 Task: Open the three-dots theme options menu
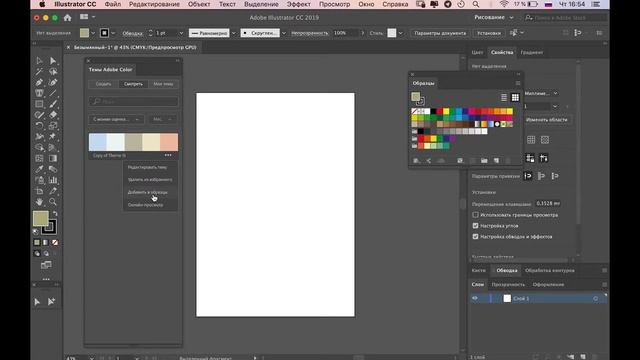(168, 155)
